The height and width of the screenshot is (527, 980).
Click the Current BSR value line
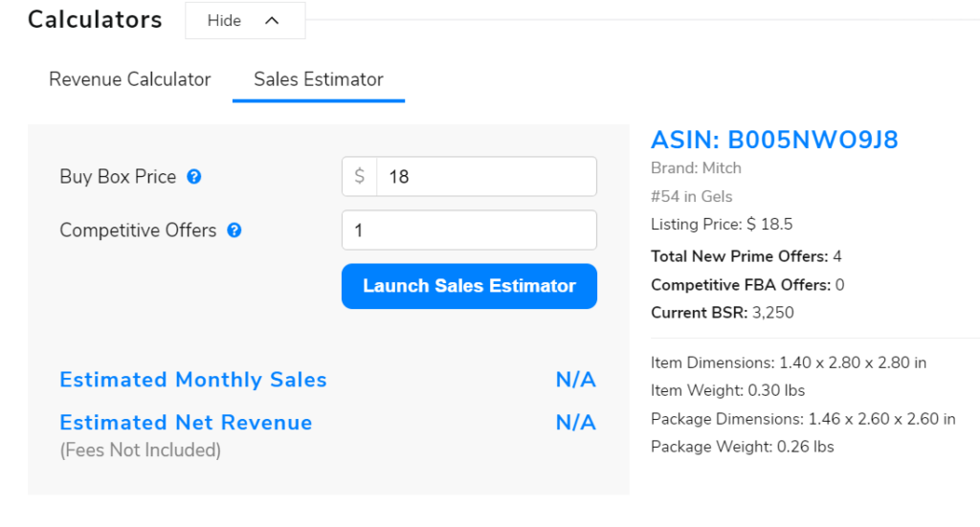(722, 313)
